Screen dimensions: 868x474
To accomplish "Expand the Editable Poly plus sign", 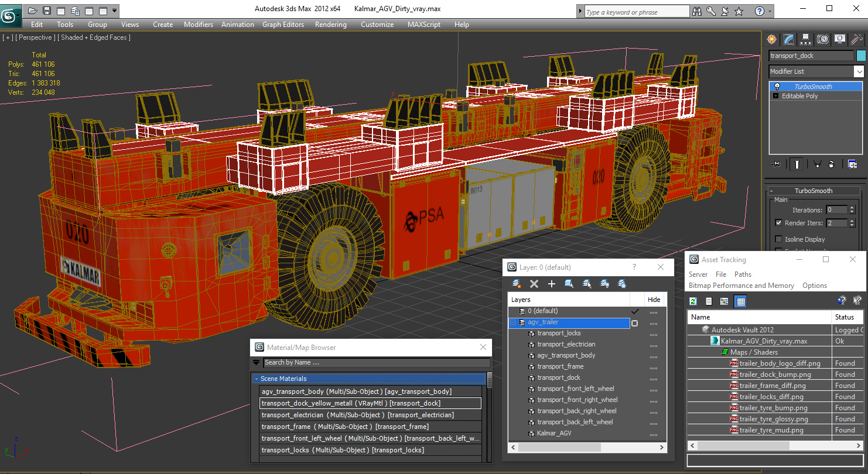I will click(776, 96).
